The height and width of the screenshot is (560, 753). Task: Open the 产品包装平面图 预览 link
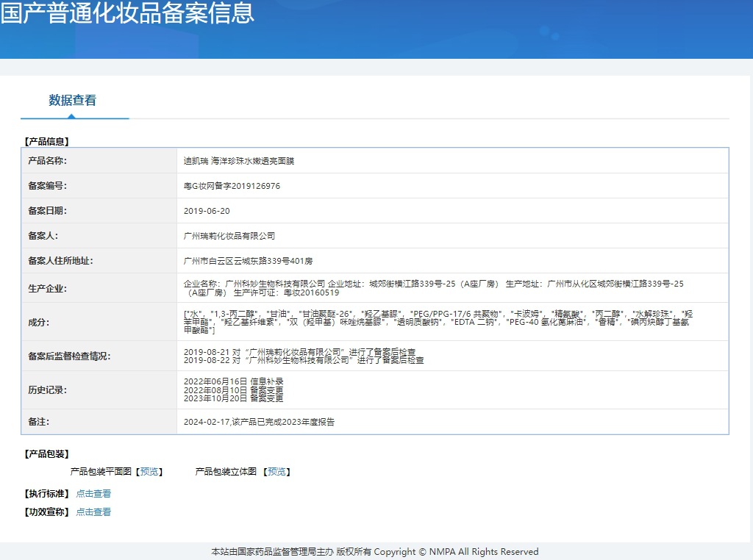[149, 472]
